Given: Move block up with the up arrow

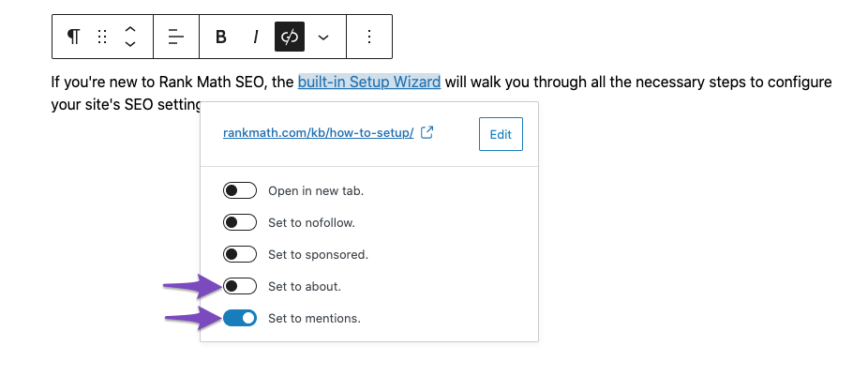Looking at the screenshot, I should pos(130,29).
